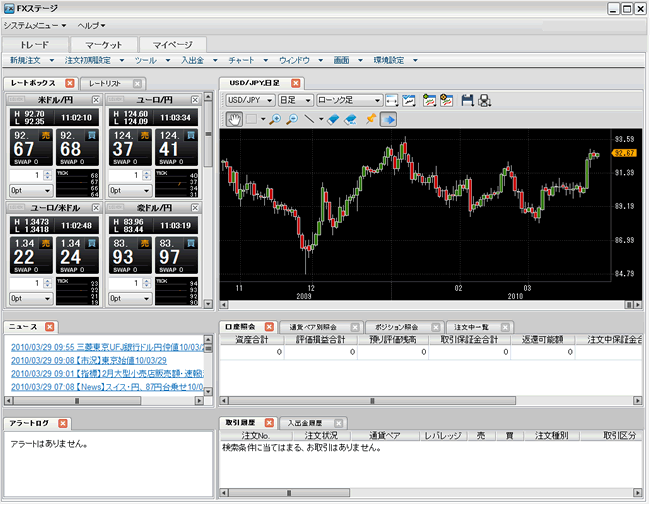Increase 米ドル/円 quantity with stepper up arrow
The width and height of the screenshot is (650, 505).
[x=48, y=173]
